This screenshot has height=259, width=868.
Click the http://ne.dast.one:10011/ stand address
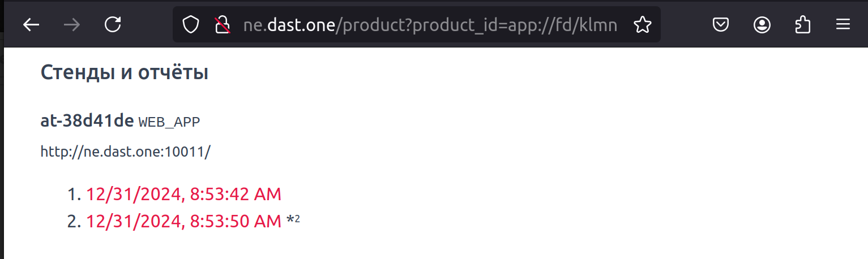125,152
